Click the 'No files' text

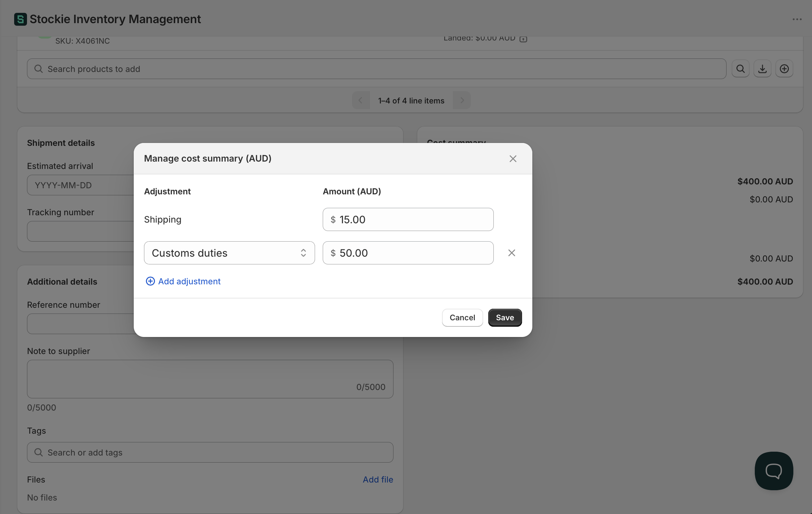click(42, 497)
